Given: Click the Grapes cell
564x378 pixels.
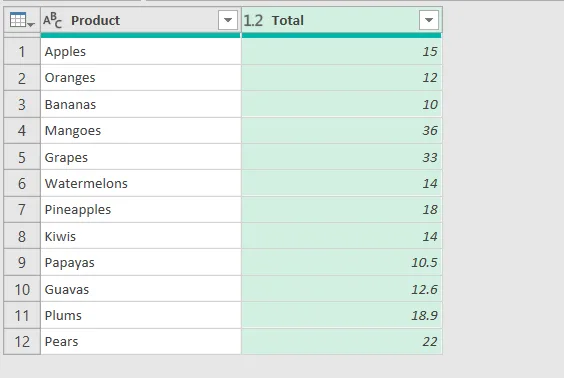Looking at the screenshot, I should (x=141, y=157).
